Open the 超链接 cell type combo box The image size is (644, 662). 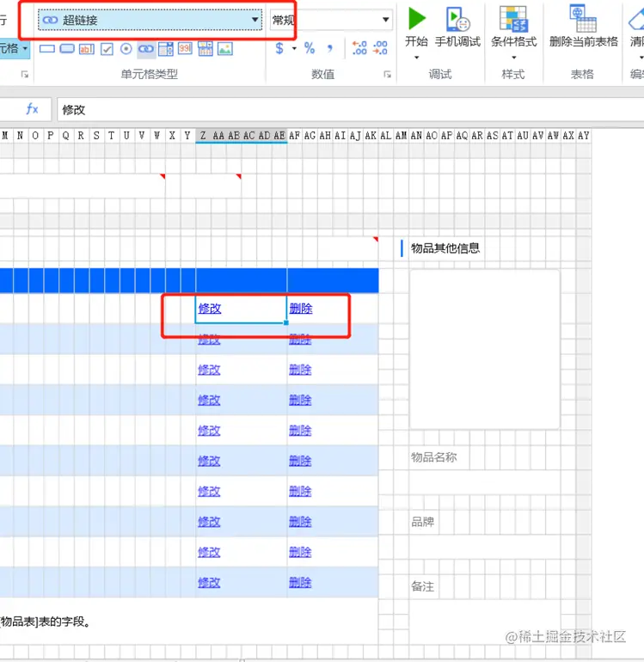[x=150, y=20]
